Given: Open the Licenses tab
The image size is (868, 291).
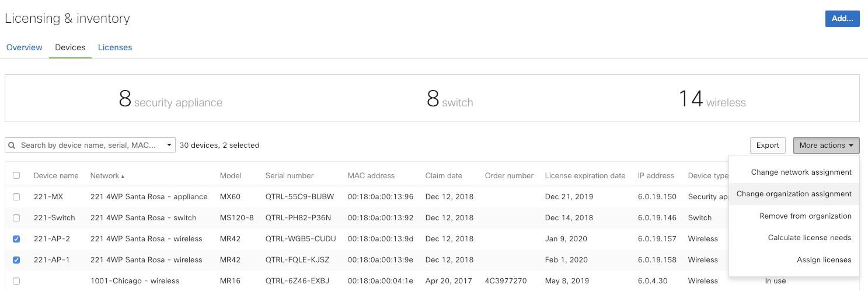Looking at the screenshot, I should (115, 47).
